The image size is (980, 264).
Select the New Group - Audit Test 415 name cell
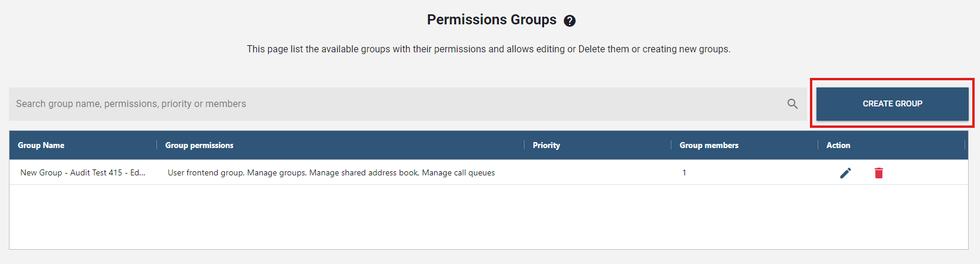pyautogui.click(x=83, y=173)
